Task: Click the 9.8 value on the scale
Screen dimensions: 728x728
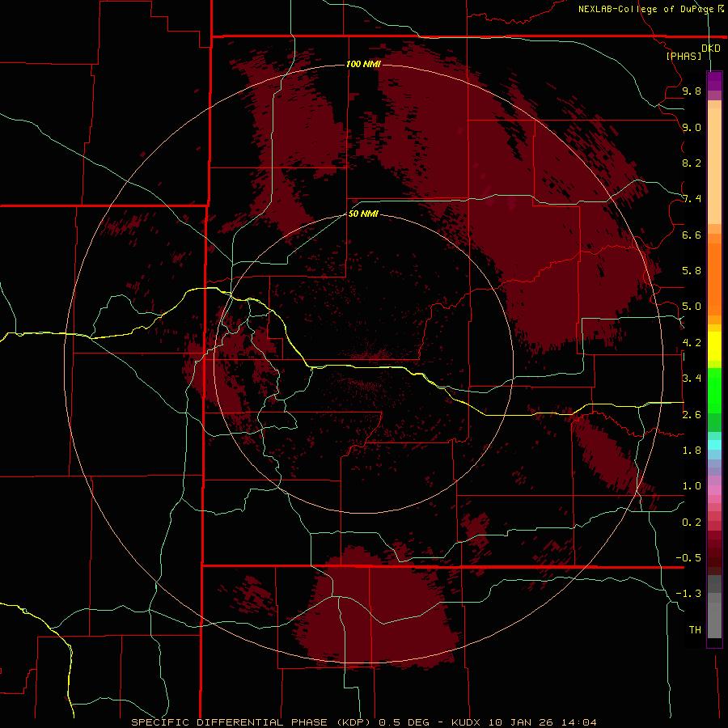Action: point(692,91)
